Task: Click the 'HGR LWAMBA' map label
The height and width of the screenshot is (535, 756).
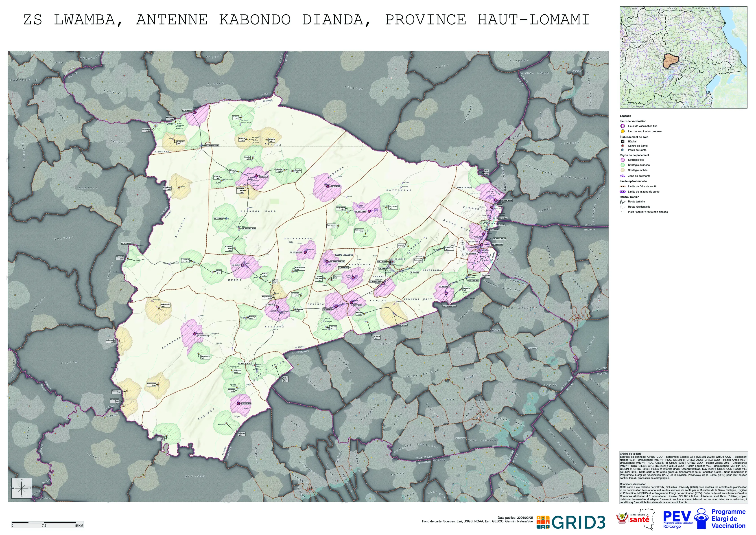Action: pyautogui.click(x=382, y=262)
